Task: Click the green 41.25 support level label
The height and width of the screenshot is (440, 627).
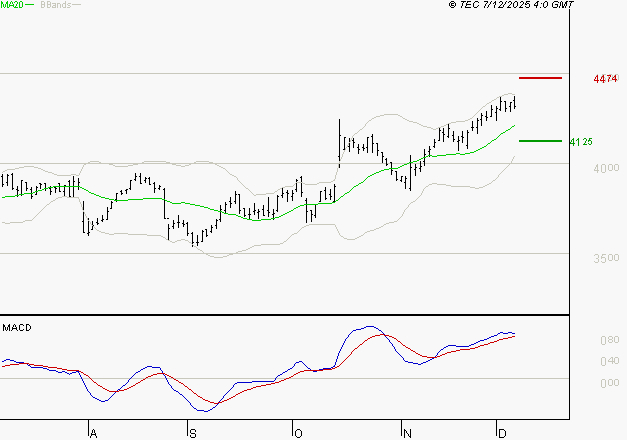Action: coord(581,142)
